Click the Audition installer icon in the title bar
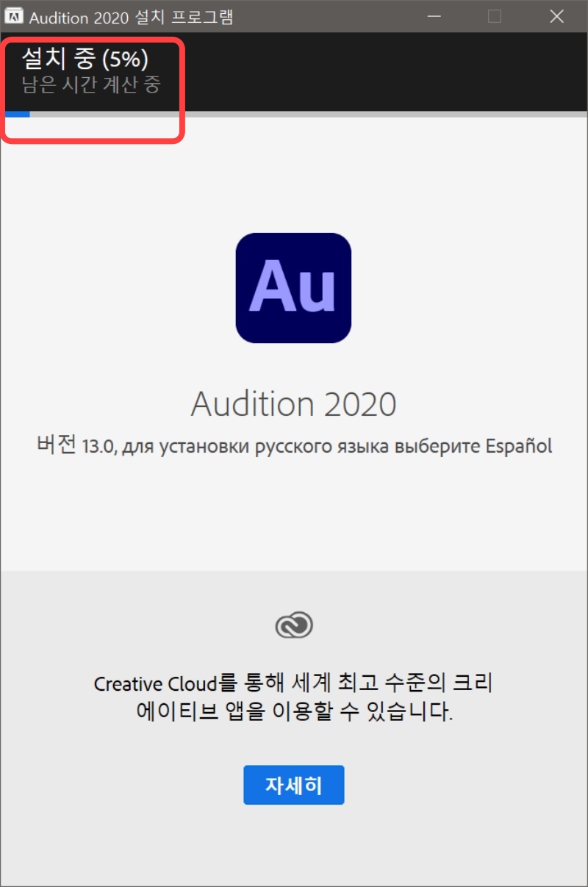This screenshot has height=887, width=588. point(15,16)
